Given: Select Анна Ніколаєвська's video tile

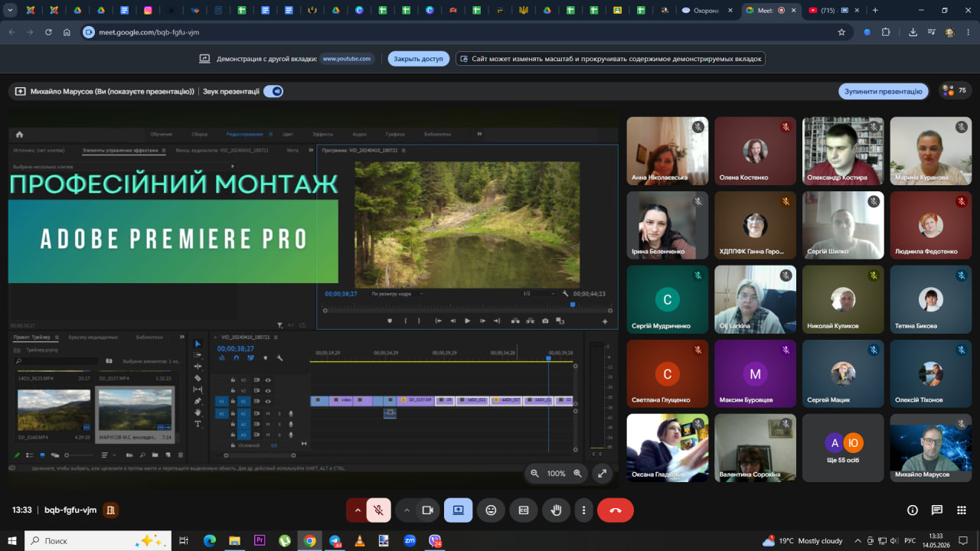Looking at the screenshot, I should point(668,152).
